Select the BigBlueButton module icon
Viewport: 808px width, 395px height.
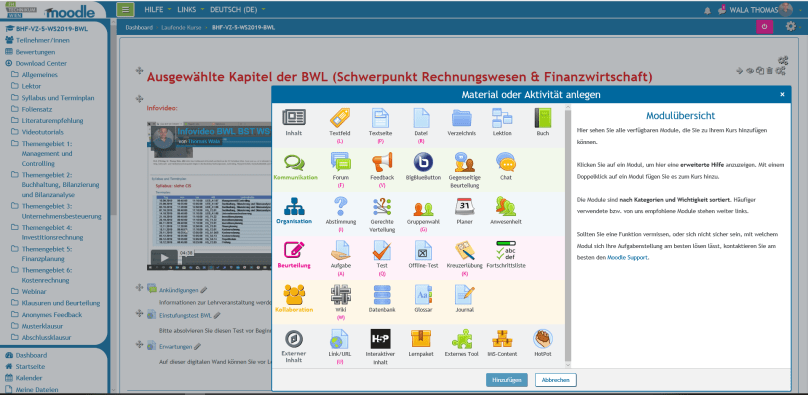click(423, 162)
